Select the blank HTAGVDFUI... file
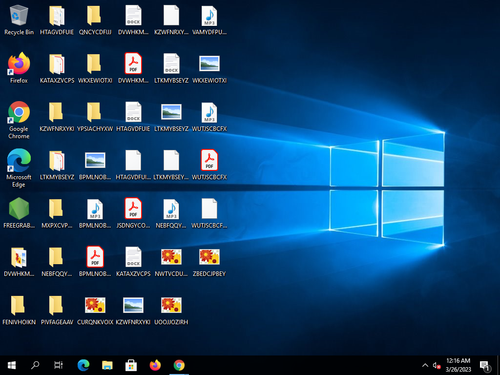The image size is (500, 375). tap(133, 165)
